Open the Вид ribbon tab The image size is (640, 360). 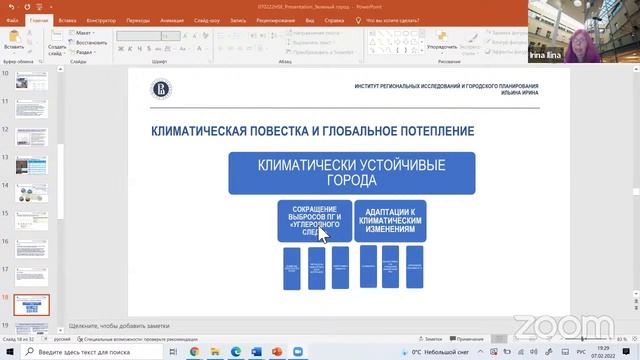[x=310, y=20]
